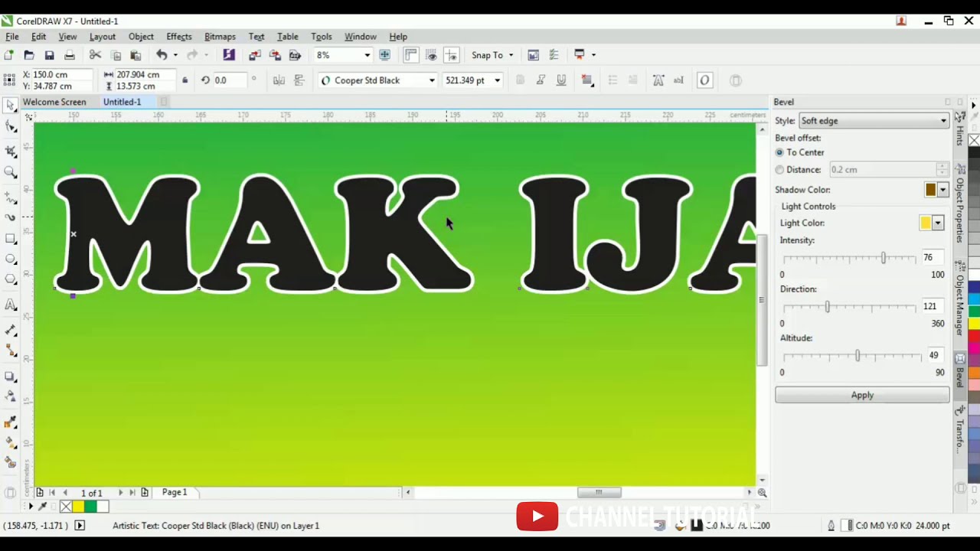Expand the Undo history dropdown arrow
980x551 pixels.
coord(175,55)
